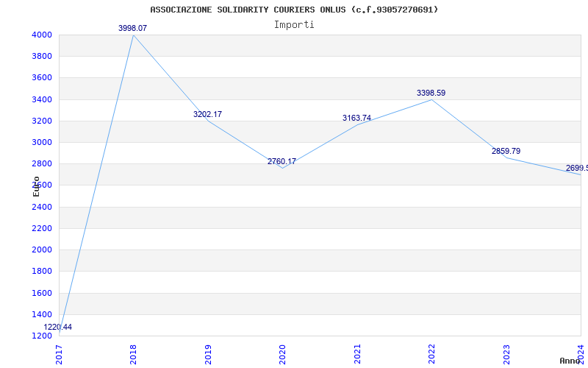Click the 2018 x-axis label
Viewport: 588px width, 368px height.
click(x=133, y=355)
